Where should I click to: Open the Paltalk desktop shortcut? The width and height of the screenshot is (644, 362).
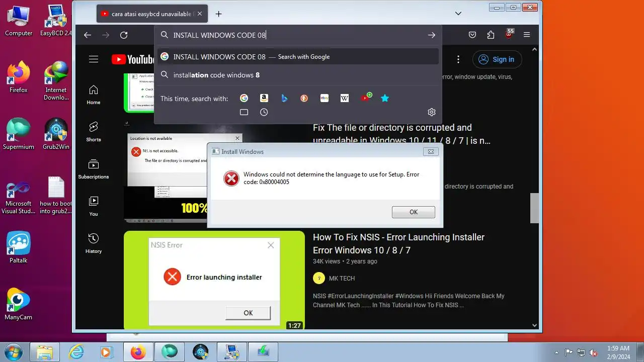point(19,247)
